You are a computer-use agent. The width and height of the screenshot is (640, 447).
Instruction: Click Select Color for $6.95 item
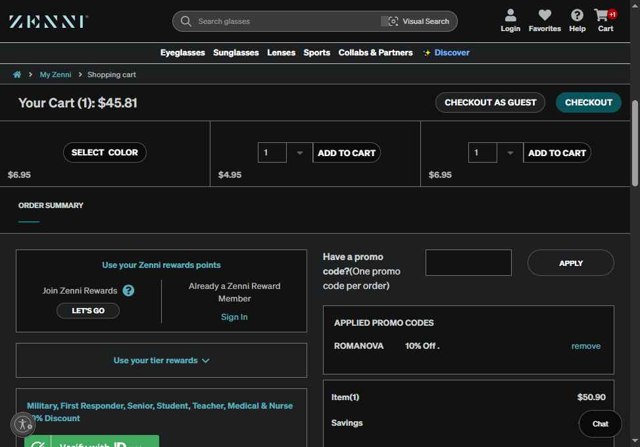click(x=104, y=152)
